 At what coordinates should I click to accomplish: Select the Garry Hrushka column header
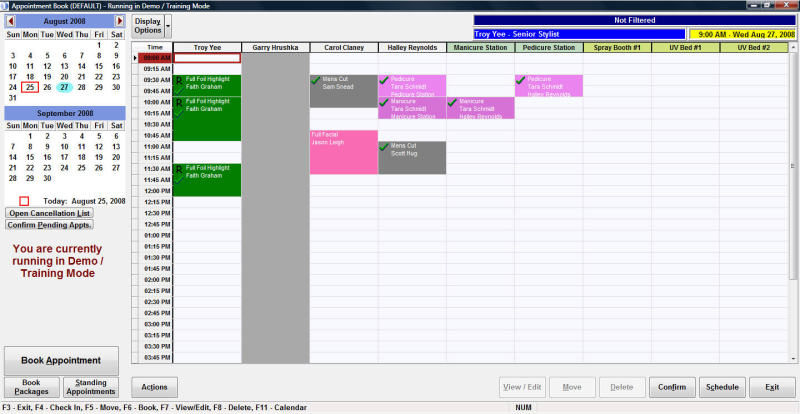[276, 47]
